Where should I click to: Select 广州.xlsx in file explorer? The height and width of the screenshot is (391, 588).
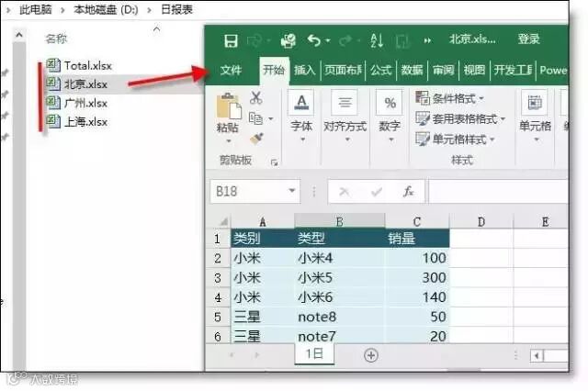(x=77, y=103)
